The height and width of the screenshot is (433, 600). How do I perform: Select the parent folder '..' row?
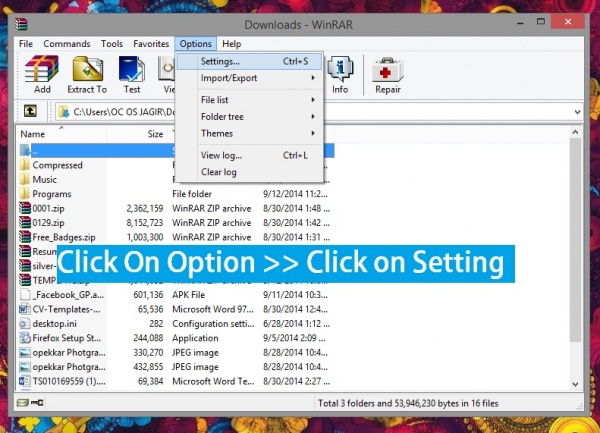pos(176,151)
